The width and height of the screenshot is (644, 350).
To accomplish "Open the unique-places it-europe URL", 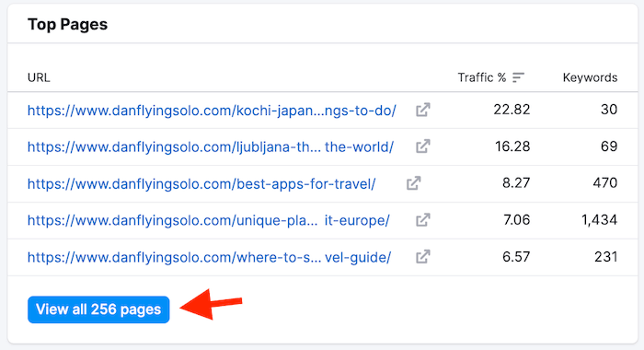I will 208,220.
